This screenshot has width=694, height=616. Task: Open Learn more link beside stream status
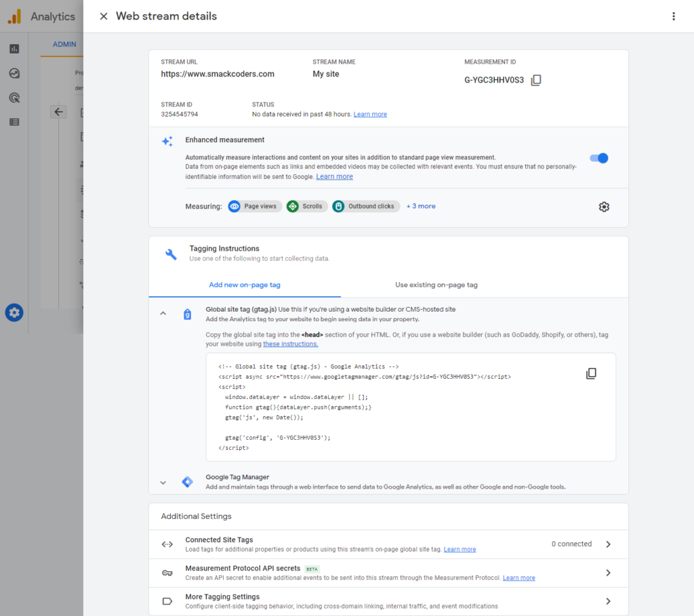370,114
